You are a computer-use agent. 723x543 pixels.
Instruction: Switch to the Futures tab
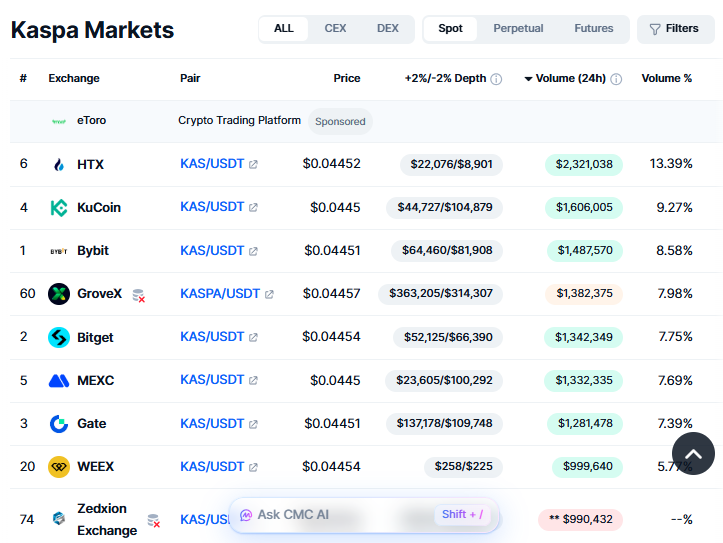(593, 29)
